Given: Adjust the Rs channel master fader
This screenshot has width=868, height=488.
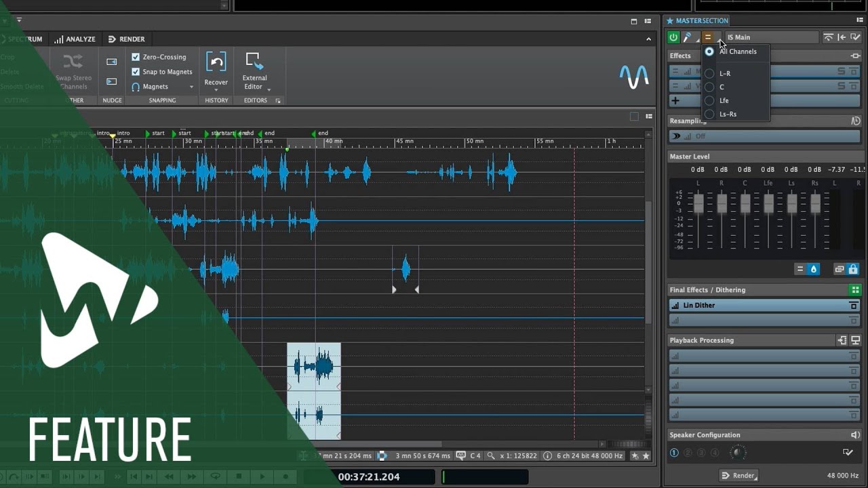Looking at the screenshot, I should tap(815, 203).
